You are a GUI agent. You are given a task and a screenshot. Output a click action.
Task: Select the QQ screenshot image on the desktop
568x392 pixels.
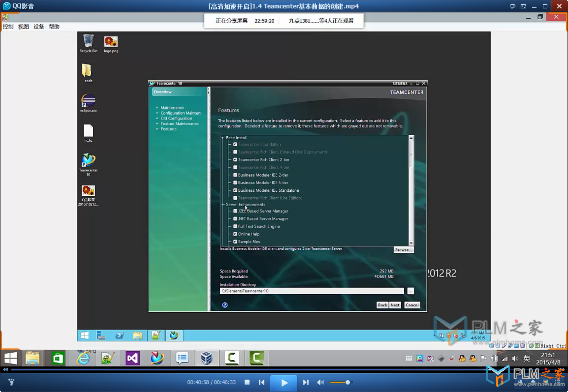click(x=88, y=195)
